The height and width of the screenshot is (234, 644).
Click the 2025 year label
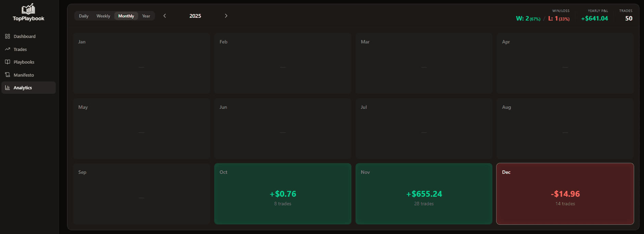click(x=195, y=16)
